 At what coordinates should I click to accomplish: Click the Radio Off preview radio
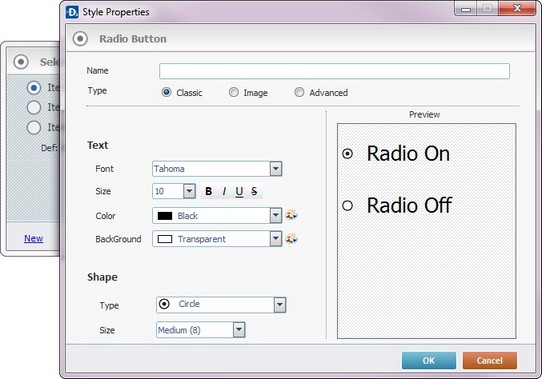pos(347,206)
